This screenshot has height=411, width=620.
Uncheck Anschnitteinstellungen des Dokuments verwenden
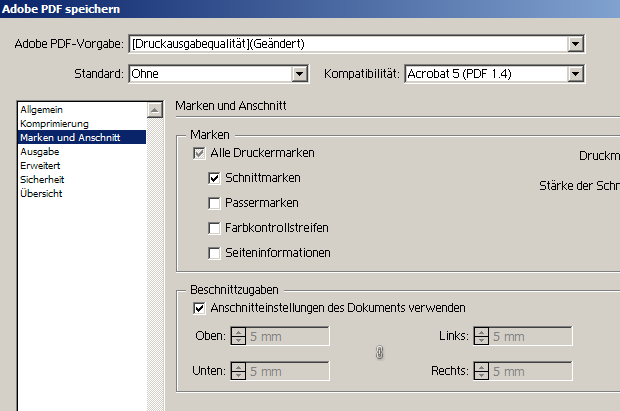(x=199, y=308)
